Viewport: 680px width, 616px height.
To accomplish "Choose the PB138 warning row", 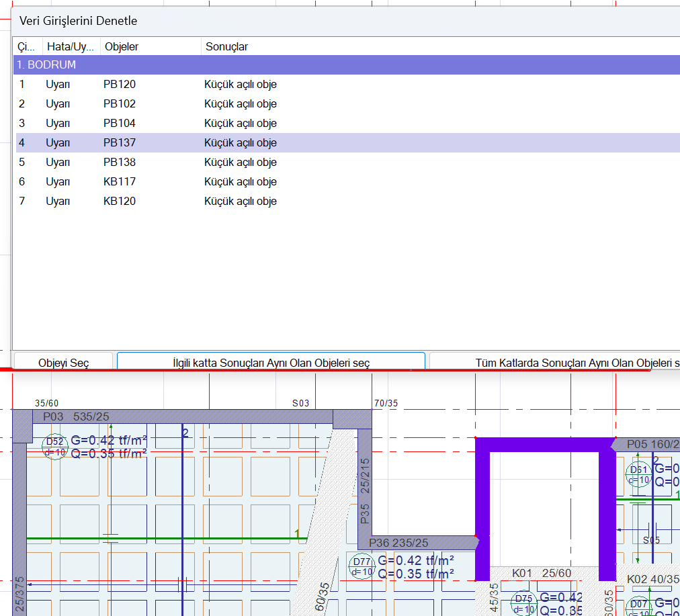I will click(x=119, y=163).
